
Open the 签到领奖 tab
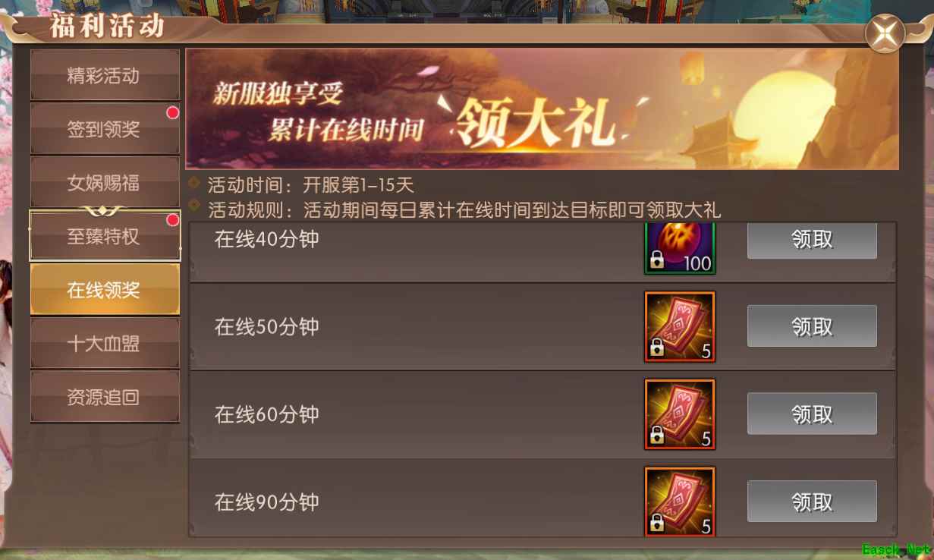[105, 129]
